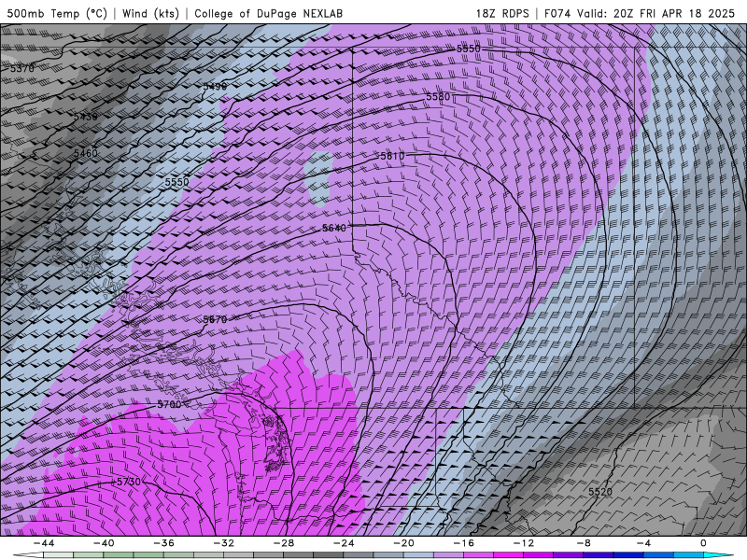Click the -12 legend temperature label
Screen dimensions: 747x560
(524, 543)
